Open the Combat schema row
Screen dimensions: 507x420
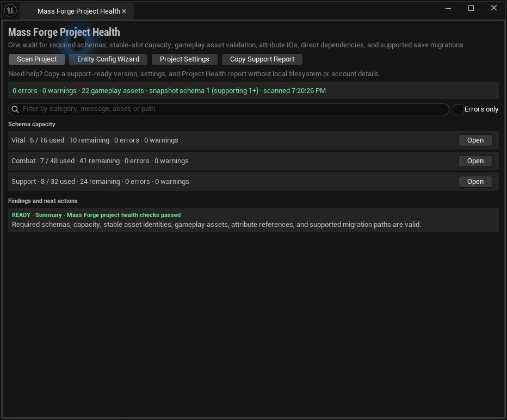click(x=475, y=161)
